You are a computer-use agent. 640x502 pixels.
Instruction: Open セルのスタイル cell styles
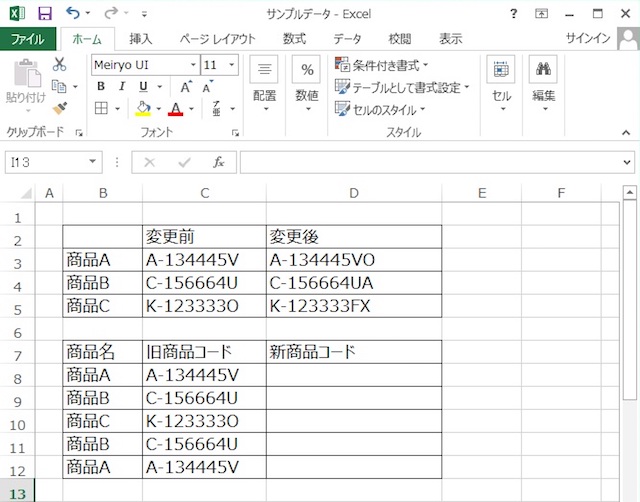pyautogui.click(x=380, y=109)
